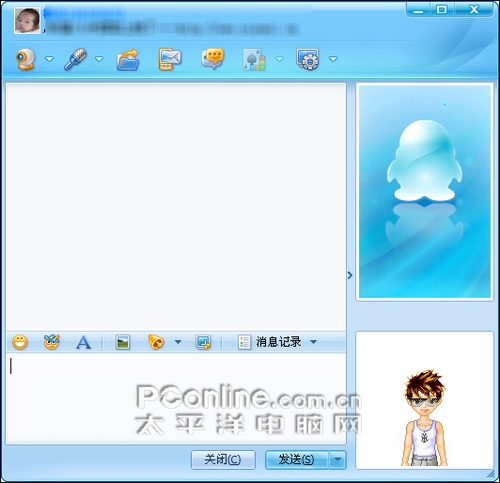Click the penguin QQ show image
This screenshot has height=483, width=500.
424,191
